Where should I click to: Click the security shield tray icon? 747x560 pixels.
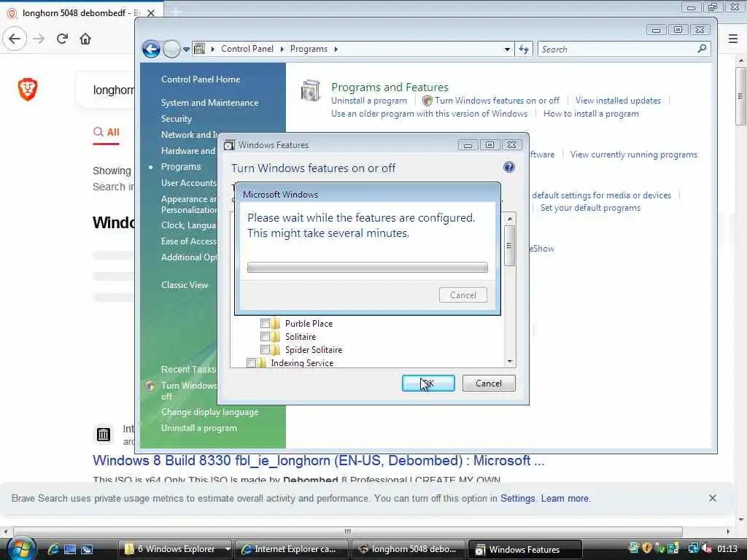(x=646, y=548)
